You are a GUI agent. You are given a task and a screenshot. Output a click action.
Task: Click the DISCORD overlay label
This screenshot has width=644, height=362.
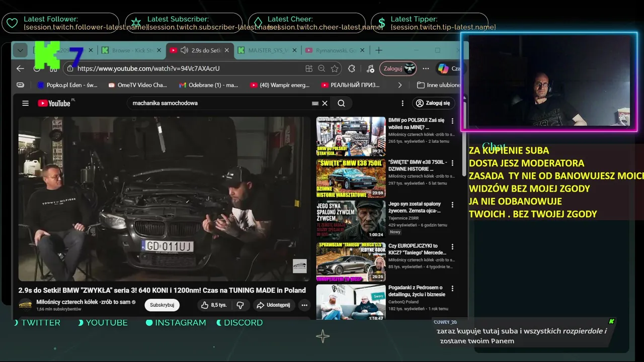[x=243, y=323]
